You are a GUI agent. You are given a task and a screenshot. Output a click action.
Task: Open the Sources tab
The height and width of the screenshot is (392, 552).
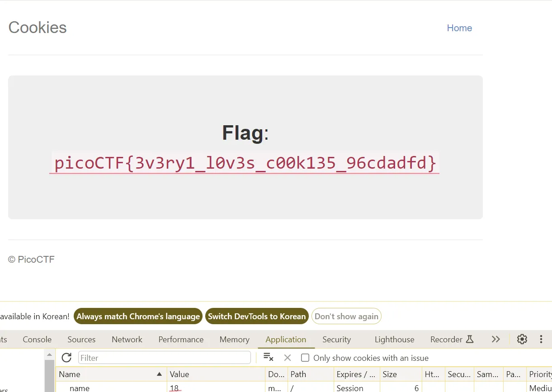coord(81,339)
